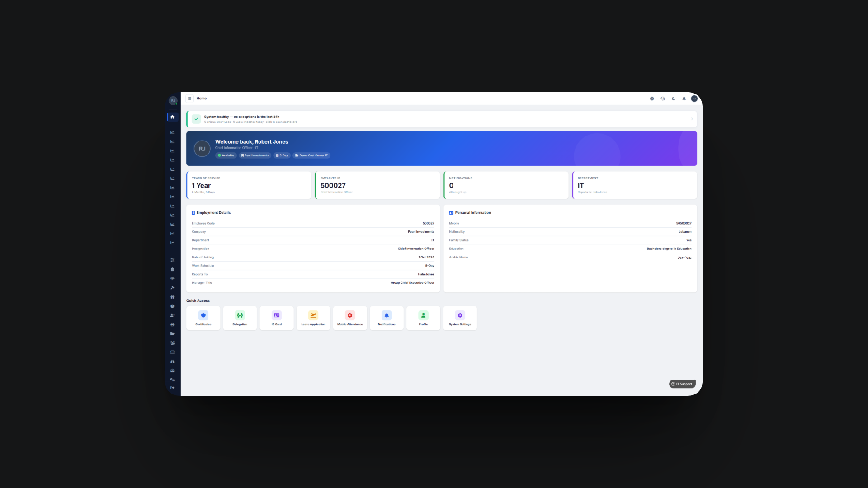Open the laptop icon in the sidebar
This screenshot has width=868, height=488.
(x=172, y=352)
